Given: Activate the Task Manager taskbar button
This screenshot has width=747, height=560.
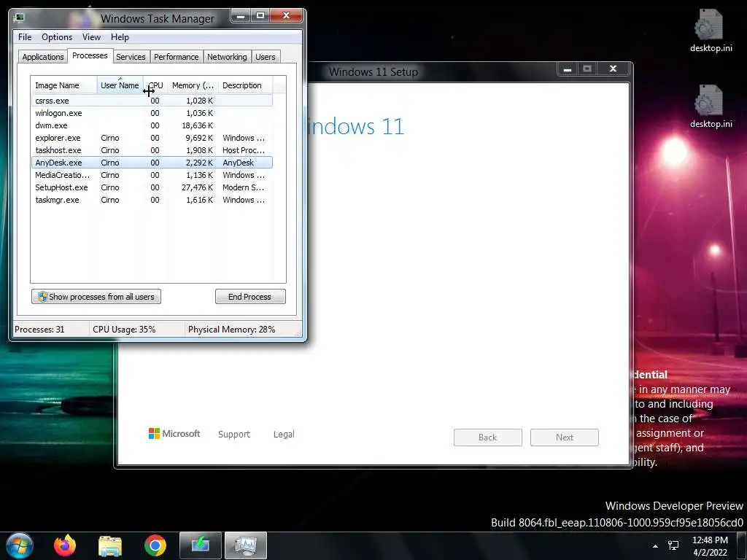Looking at the screenshot, I should tap(246, 545).
